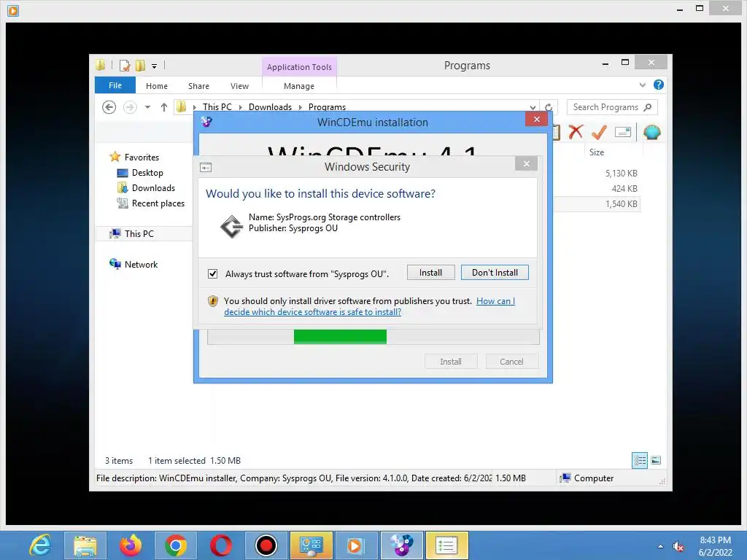Click greyed Install button in WinCDEmu installer

[x=451, y=362]
